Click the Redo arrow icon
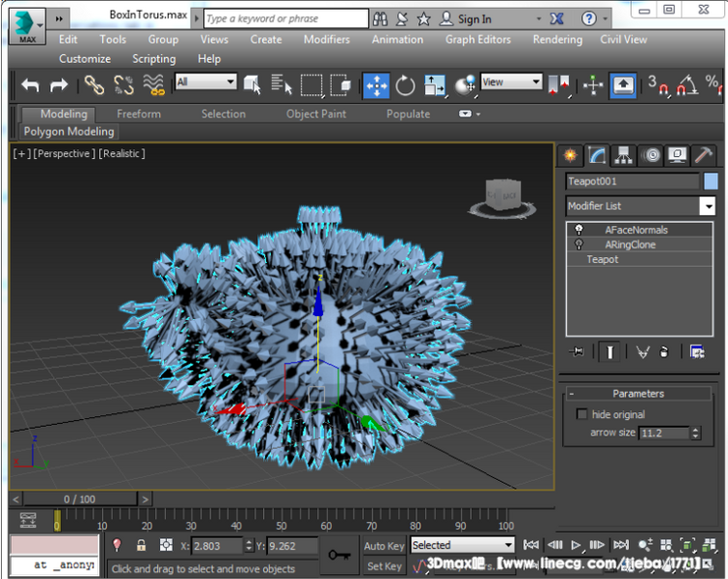728x579 pixels. 59,85
